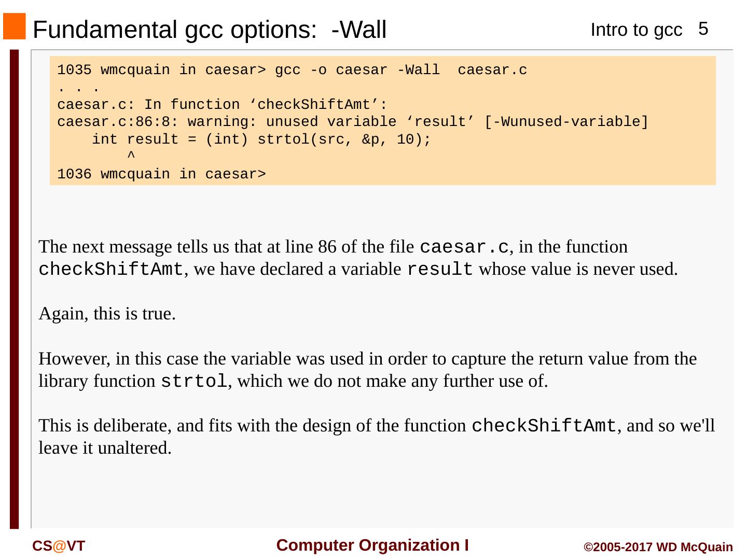The image size is (747, 560).
Task: Click the "In function 'checkShiftAmt'" terminal line
Action: pos(222,105)
